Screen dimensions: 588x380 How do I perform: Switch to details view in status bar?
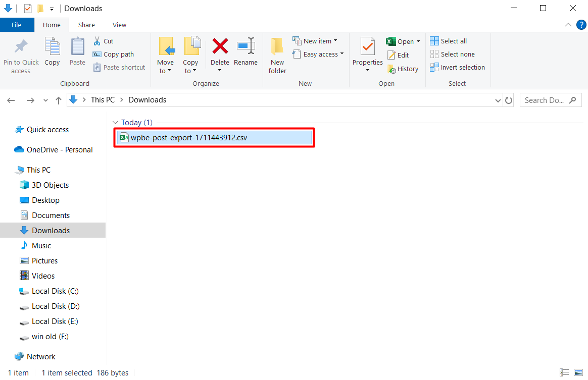565,372
